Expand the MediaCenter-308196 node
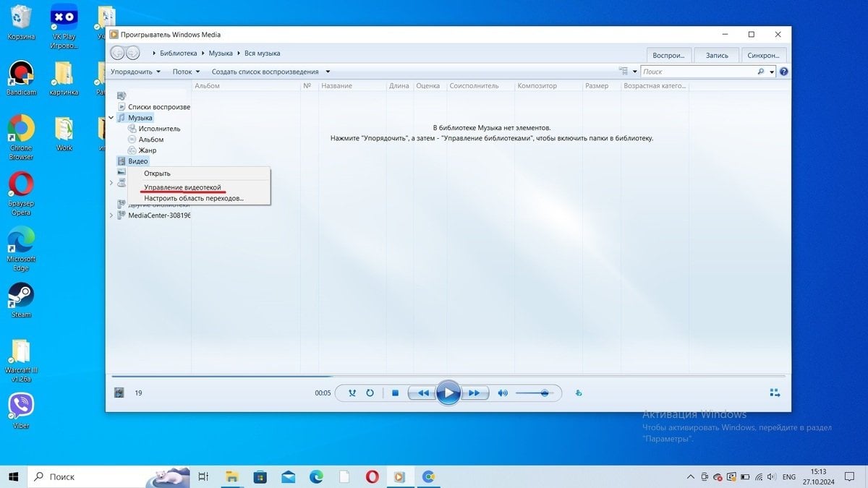The image size is (868, 488). point(111,215)
